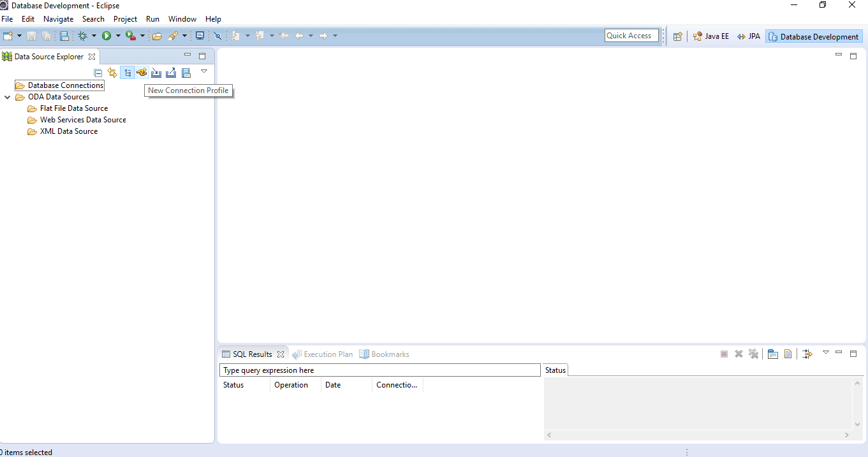This screenshot has height=457, width=868.
Task: Open the Window menu
Action: pos(182,18)
